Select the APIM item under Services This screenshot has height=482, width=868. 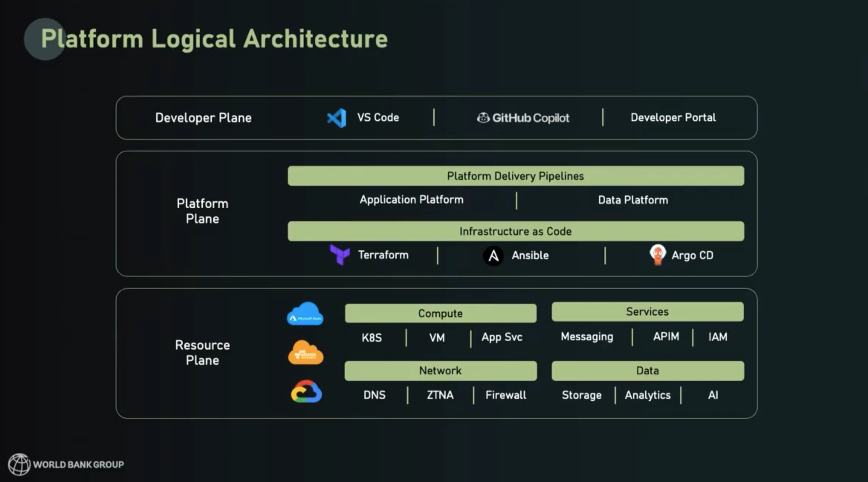(x=666, y=337)
